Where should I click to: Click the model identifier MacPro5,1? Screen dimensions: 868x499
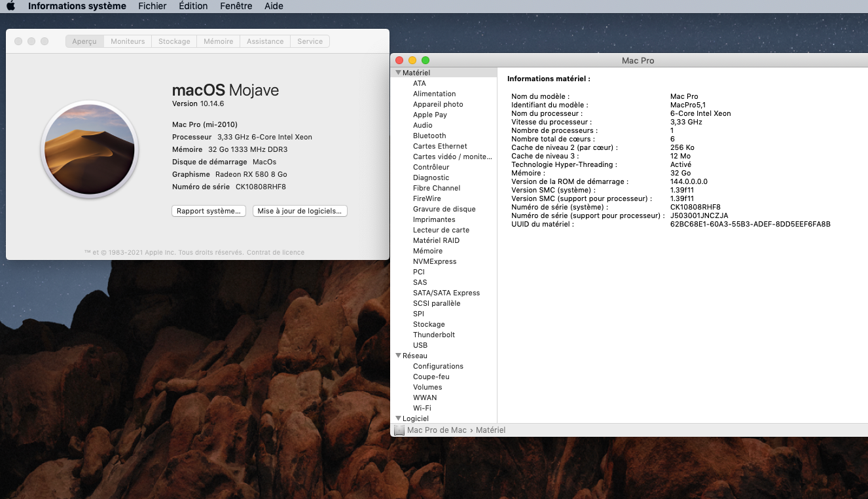(x=688, y=105)
